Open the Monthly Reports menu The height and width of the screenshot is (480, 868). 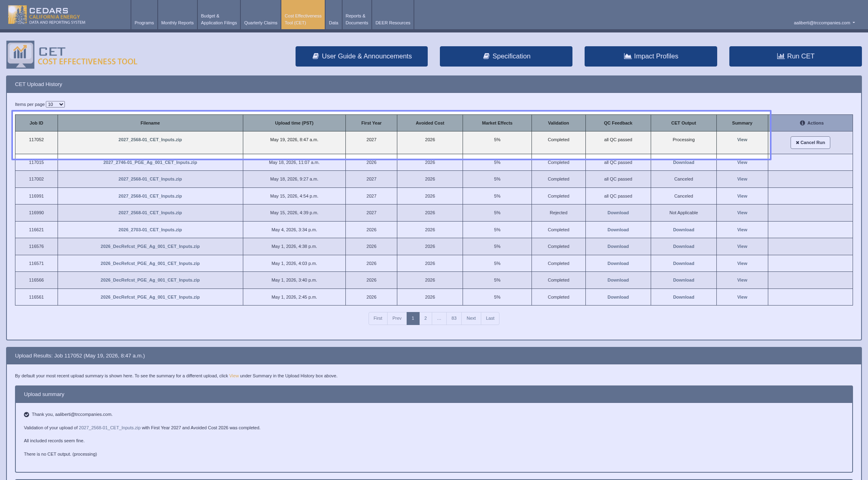click(x=177, y=23)
